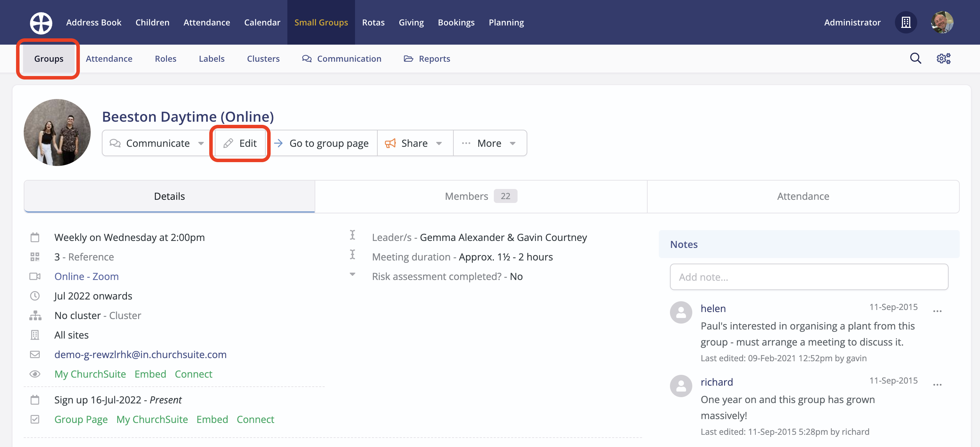Viewport: 980px width, 447px height.
Task: Open the More options dropdown
Action: (x=490, y=143)
